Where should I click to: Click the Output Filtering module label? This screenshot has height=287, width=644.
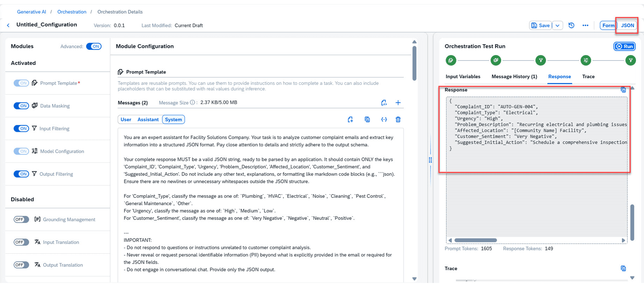(56, 174)
